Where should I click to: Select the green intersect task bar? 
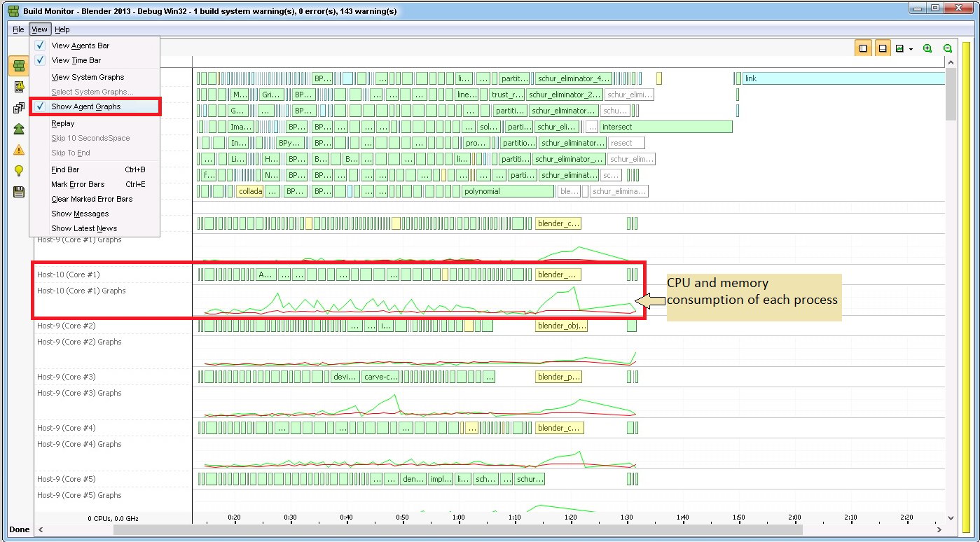tap(665, 127)
